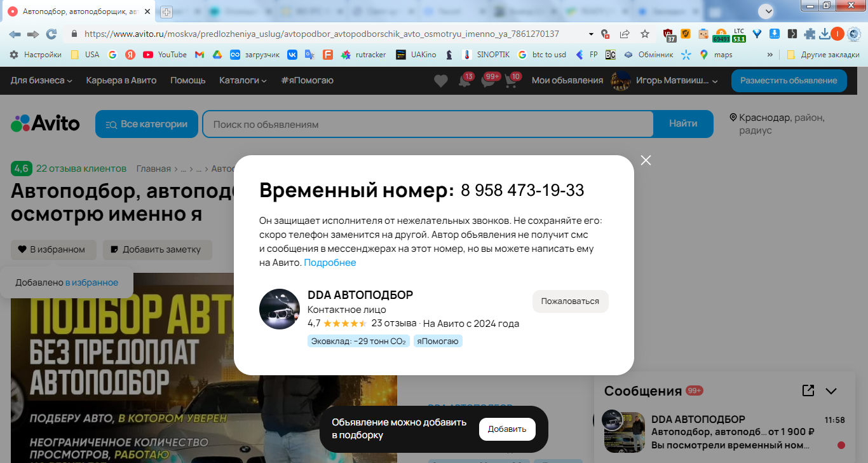
Task: Open Все категории selector
Action: (x=147, y=124)
